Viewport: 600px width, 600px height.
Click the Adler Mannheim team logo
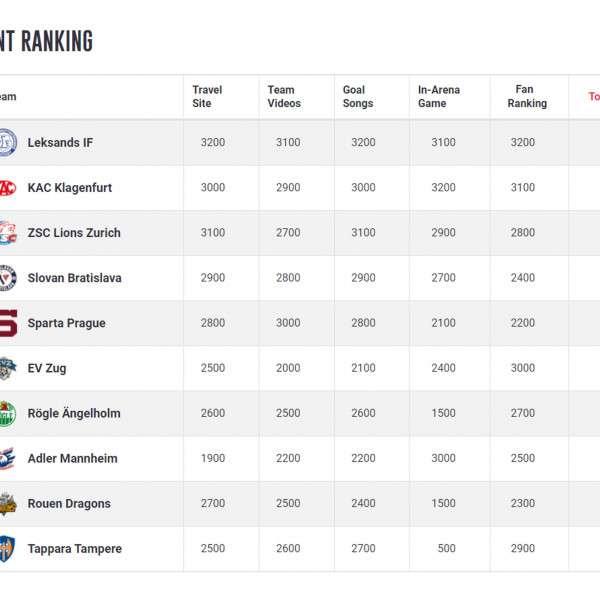(x=7, y=458)
